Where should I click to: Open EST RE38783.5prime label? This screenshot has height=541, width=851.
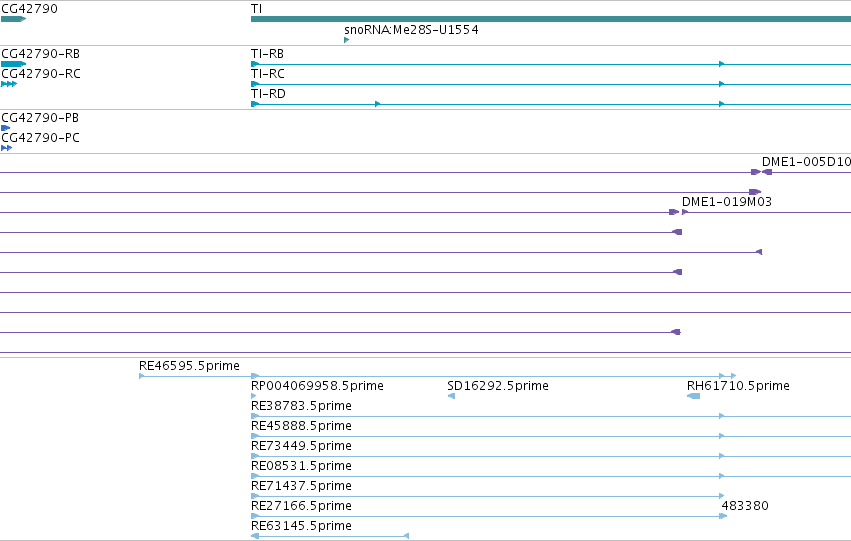pyautogui.click(x=301, y=406)
